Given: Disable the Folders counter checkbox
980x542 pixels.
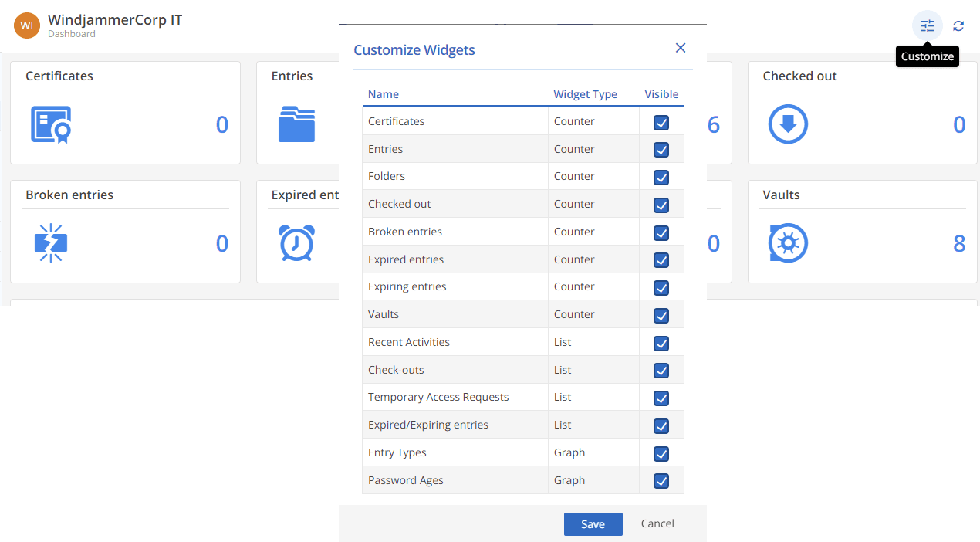Looking at the screenshot, I should 661,177.
